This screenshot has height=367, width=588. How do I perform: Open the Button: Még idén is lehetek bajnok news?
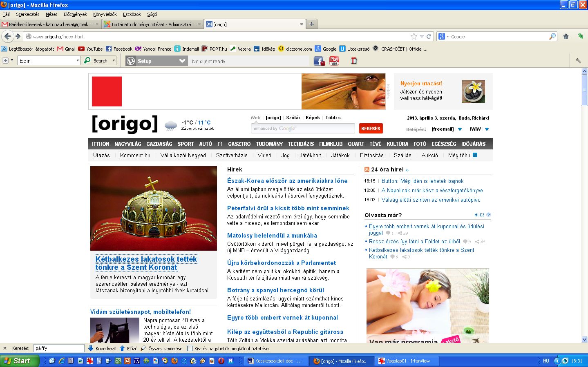click(x=423, y=181)
